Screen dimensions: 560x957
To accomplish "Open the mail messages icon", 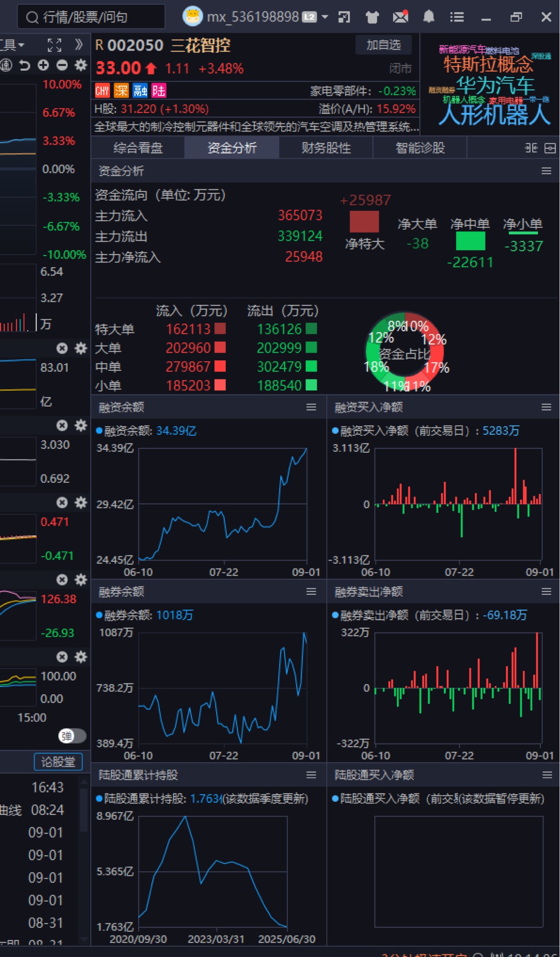I will click(400, 17).
